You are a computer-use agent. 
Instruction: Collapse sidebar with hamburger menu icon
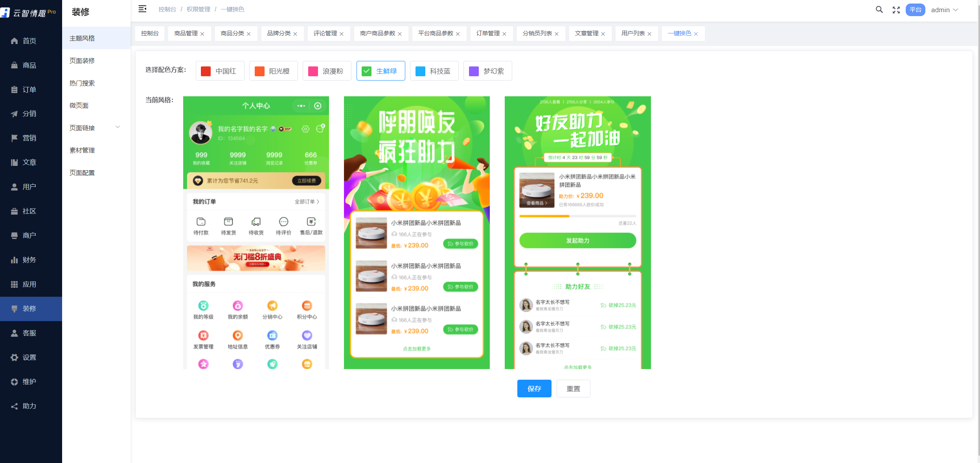tap(142, 9)
